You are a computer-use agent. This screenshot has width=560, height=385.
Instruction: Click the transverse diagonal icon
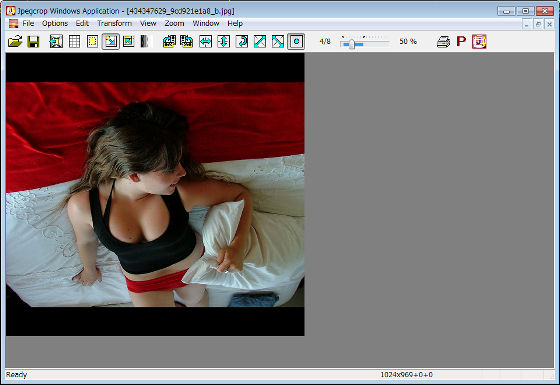278,42
